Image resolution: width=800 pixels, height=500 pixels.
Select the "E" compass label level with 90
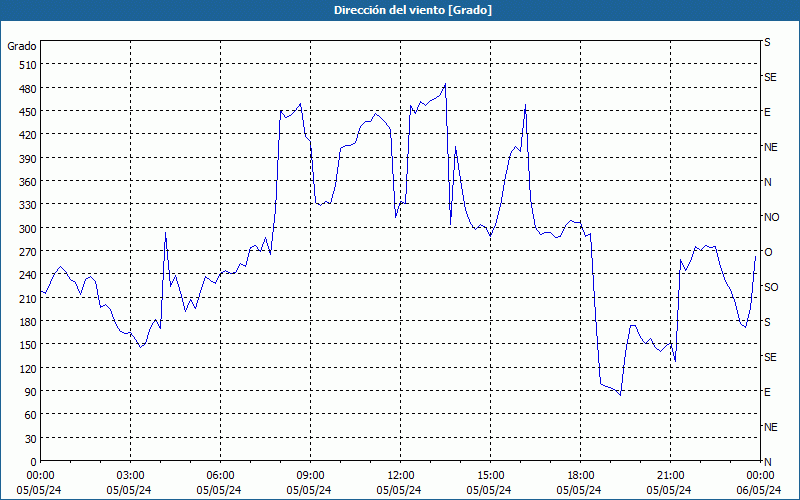pos(767,392)
